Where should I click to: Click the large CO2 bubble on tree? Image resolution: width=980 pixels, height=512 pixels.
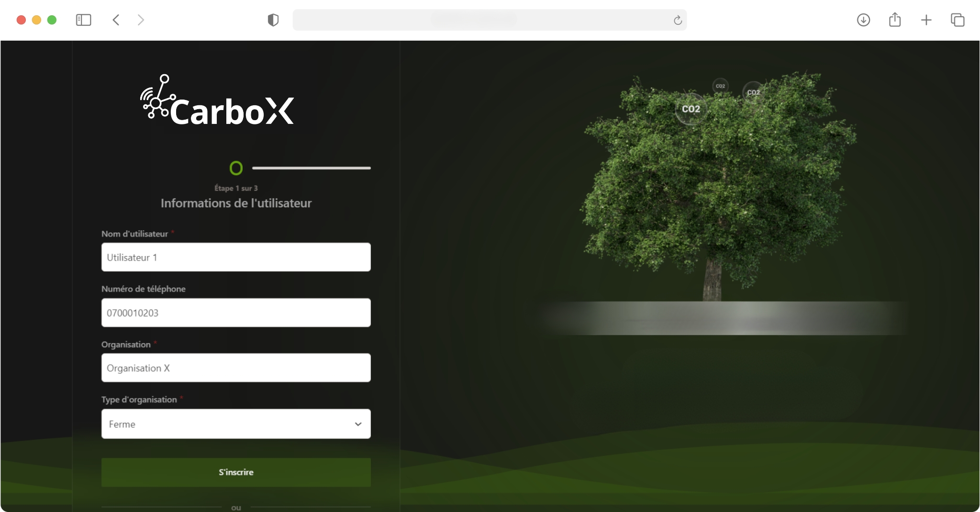[x=690, y=109]
